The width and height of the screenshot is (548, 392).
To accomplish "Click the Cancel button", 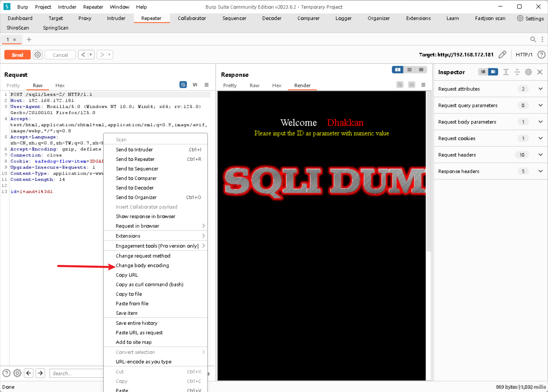I will pyautogui.click(x=60, y=55).
